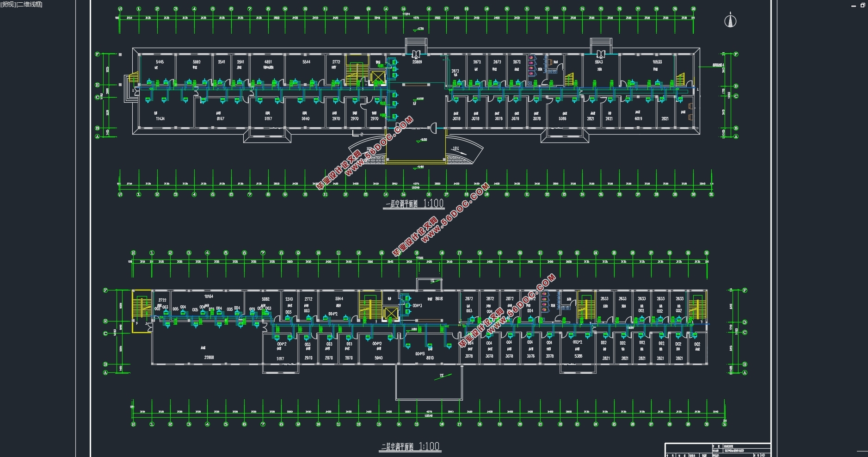Click second-floor room value 8010
Image resolution: width=868 pixels, height=457 pixels.
pos(430,358)
